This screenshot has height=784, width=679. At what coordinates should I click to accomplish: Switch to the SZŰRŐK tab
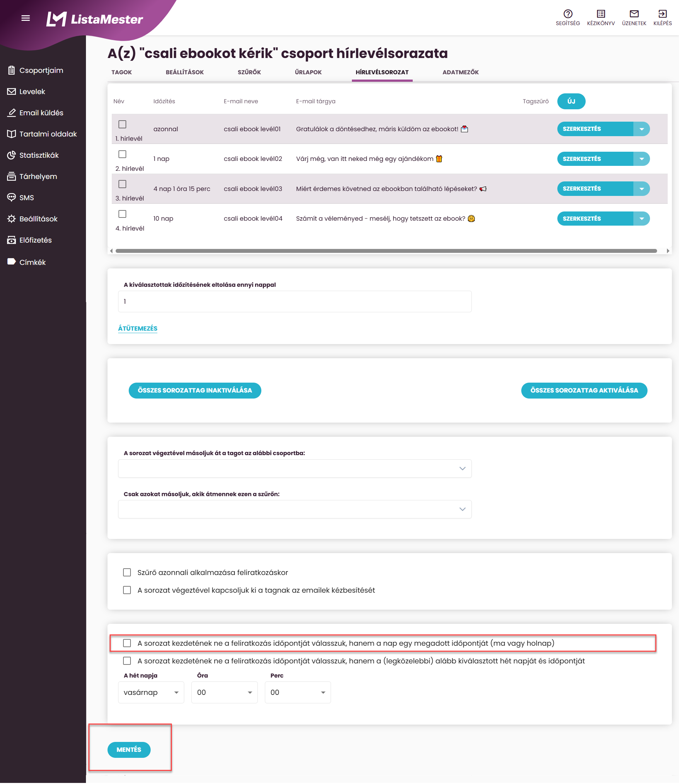tap(249, 72)
